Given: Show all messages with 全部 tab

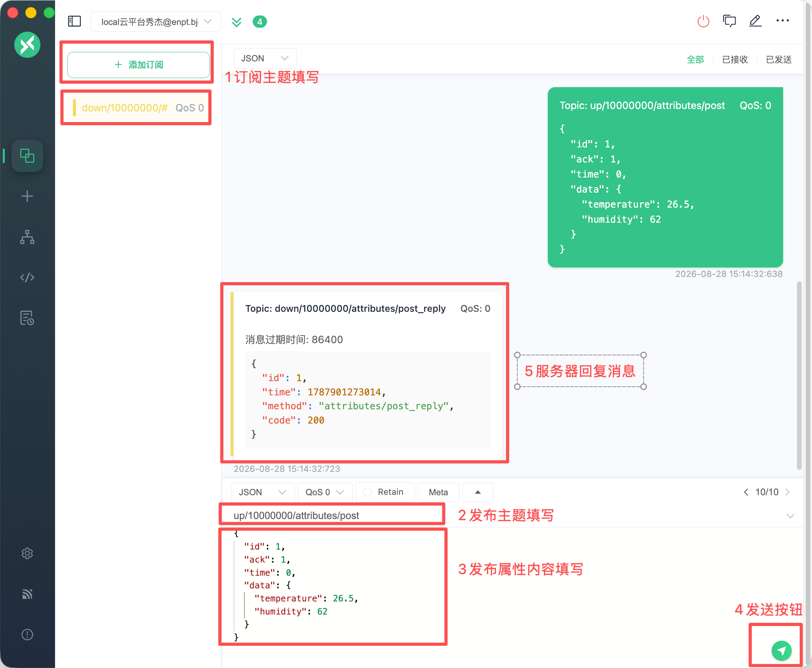Looking at the screenshot, I should [x=695, y=59].
